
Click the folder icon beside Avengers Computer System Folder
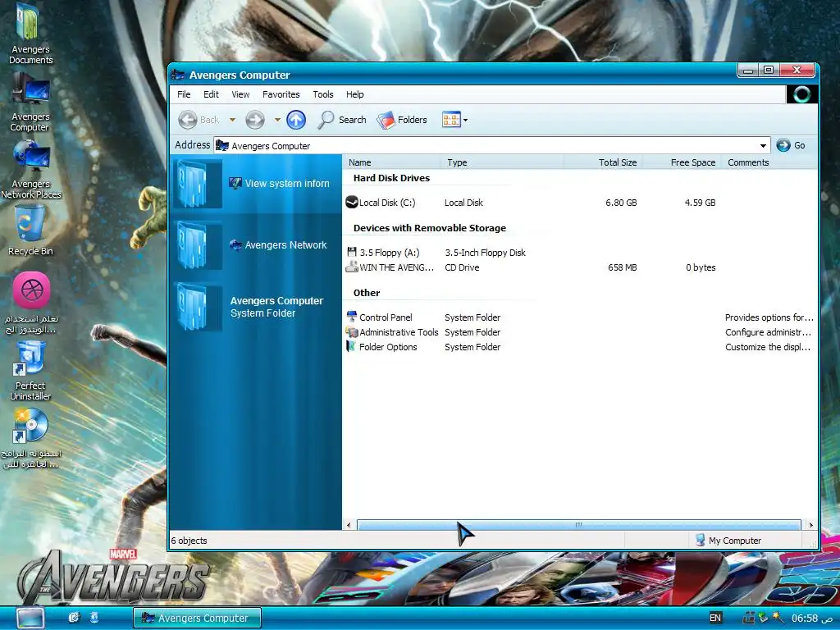click(x=197, y=307)
